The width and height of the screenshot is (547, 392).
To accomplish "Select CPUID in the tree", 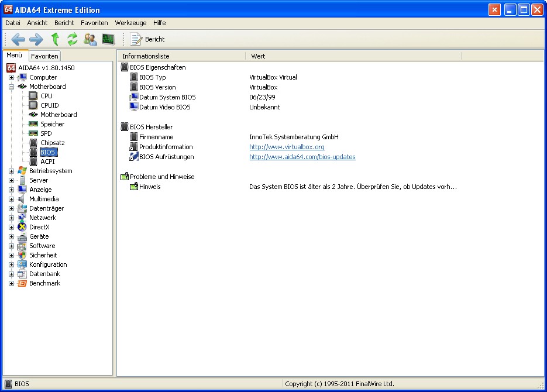I will (50, 105).
